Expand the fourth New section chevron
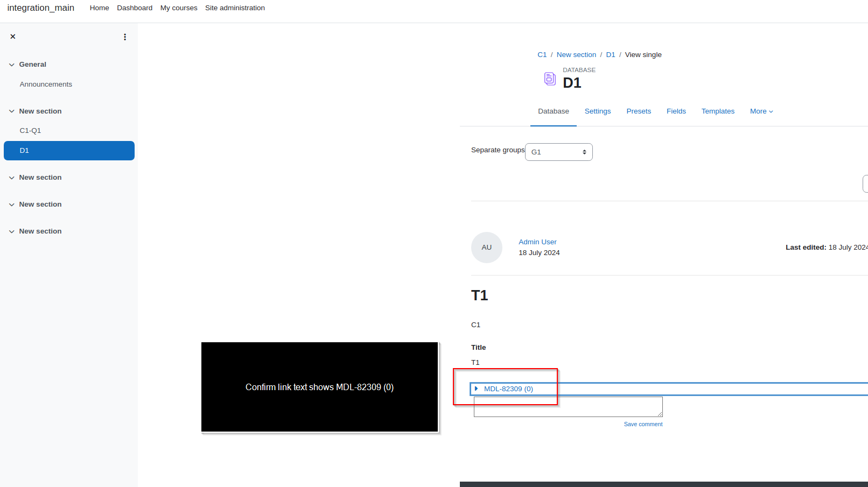 click(12, 204)
